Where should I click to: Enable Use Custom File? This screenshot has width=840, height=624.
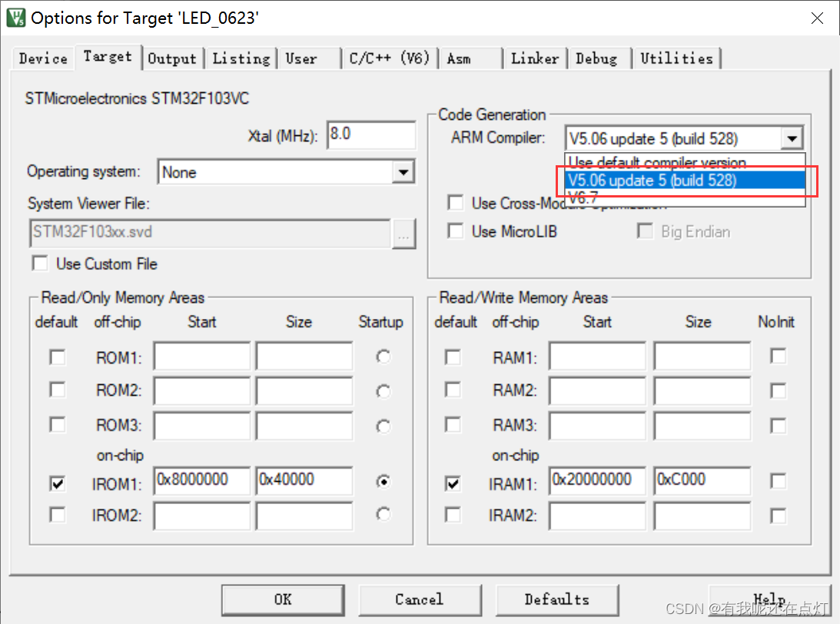tap(39, 264)
